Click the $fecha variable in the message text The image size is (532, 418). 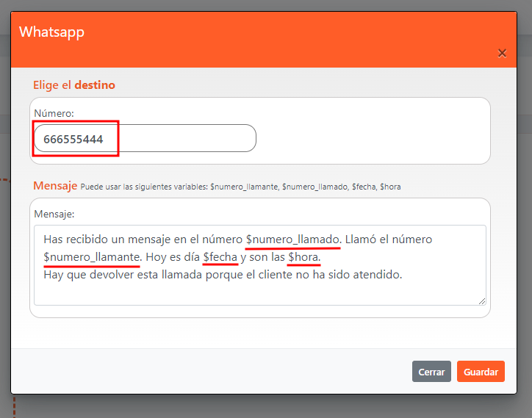pos(220,257)
